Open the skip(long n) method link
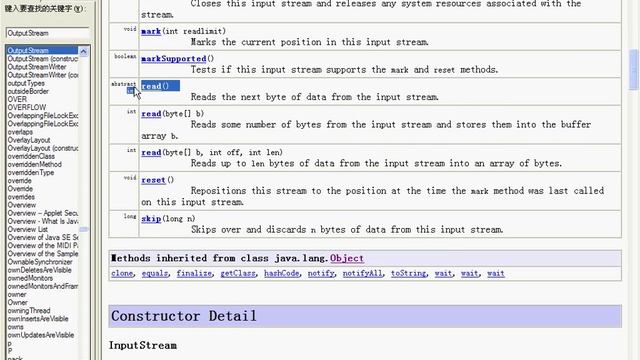This screenshot has width=640, height=360. click(x=151, y=219)
